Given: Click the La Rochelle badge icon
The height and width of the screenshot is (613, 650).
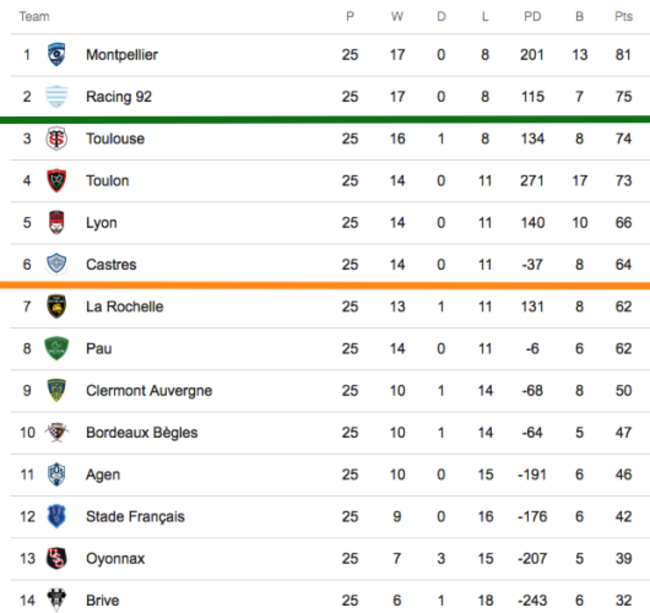Looking at the screenshot, I should pyautogui.click(x=57, y=306).
